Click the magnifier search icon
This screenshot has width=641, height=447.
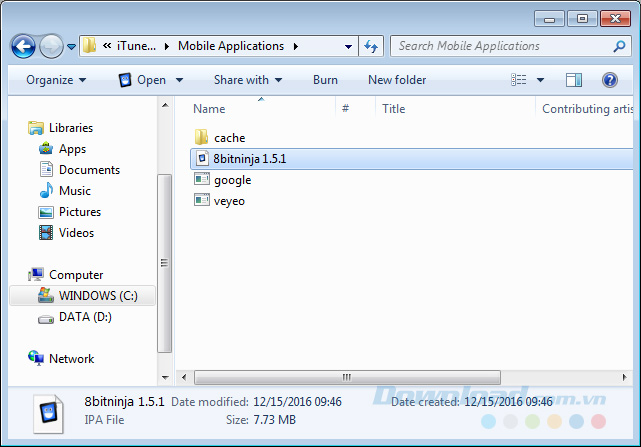(619, 46)
